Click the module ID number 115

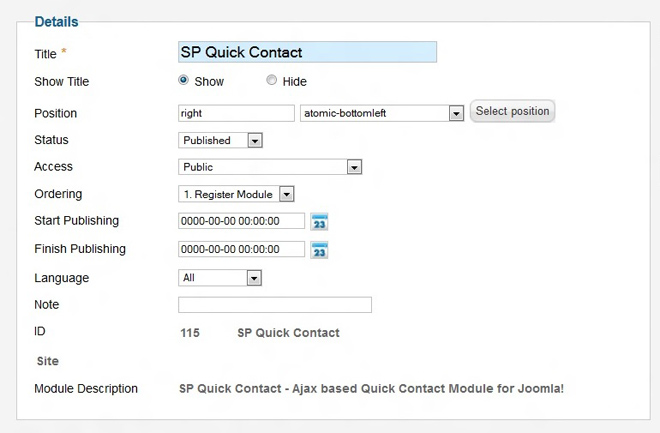[190, 333]
